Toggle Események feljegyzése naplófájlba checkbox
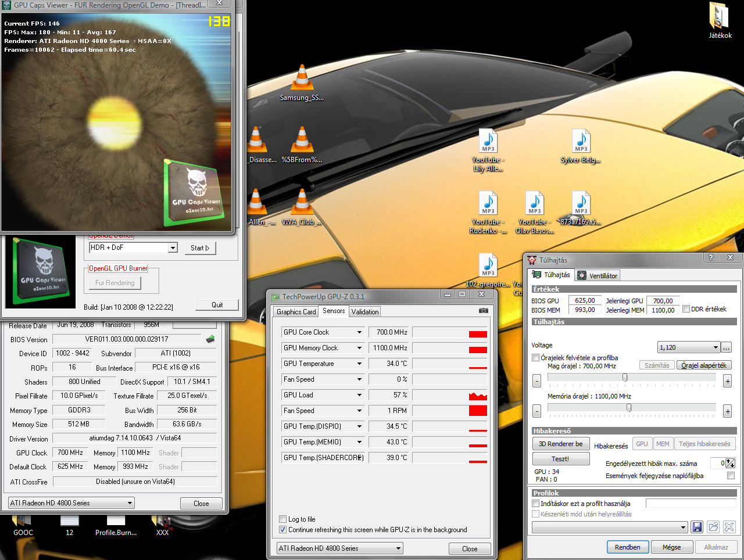The image size is (744, 560). (731, 475)
